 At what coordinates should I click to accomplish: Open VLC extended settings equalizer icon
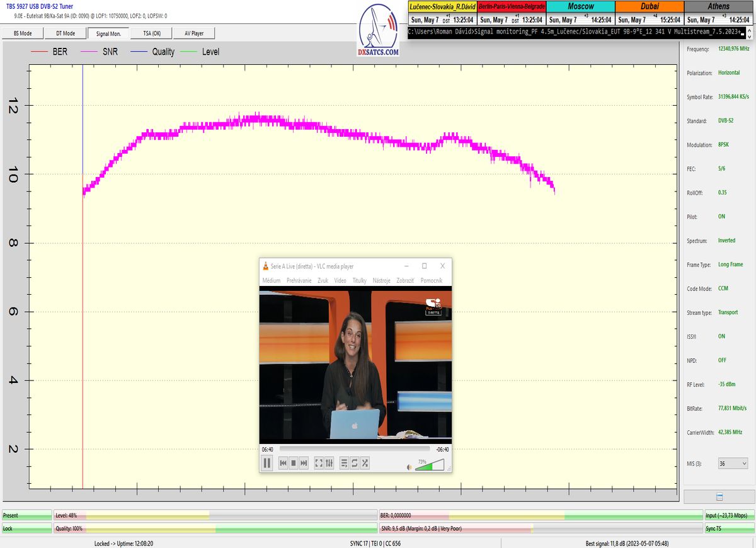[329, 463]
